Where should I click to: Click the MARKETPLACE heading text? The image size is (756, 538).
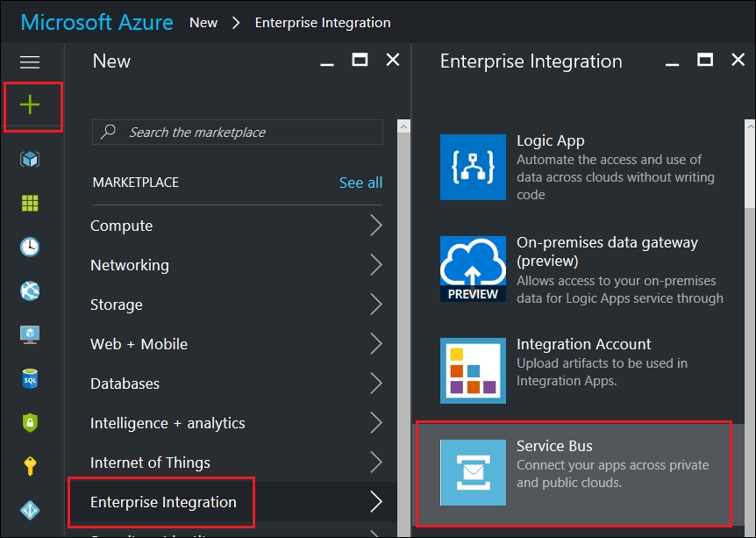[x=135, y=183]
